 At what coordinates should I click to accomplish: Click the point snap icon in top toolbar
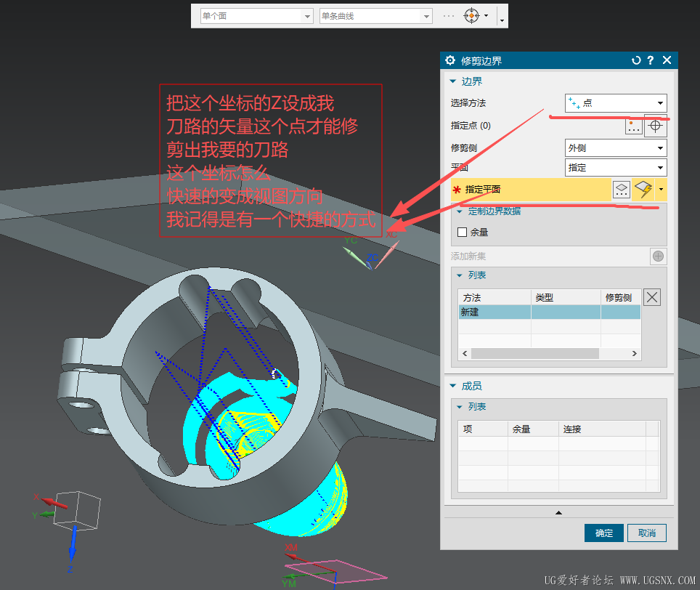click(473, 15)
